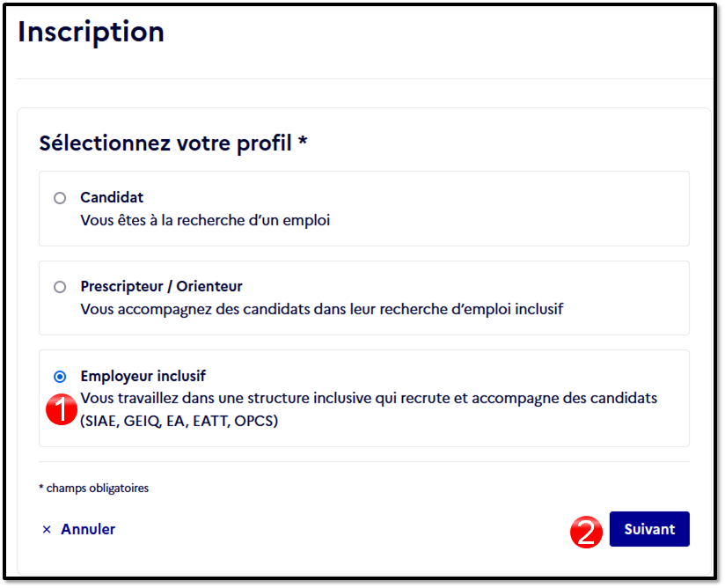Click the Inscription page heading
Image resolution: width=725 pixels, height=588 pixels.
[x=92, y=33]
